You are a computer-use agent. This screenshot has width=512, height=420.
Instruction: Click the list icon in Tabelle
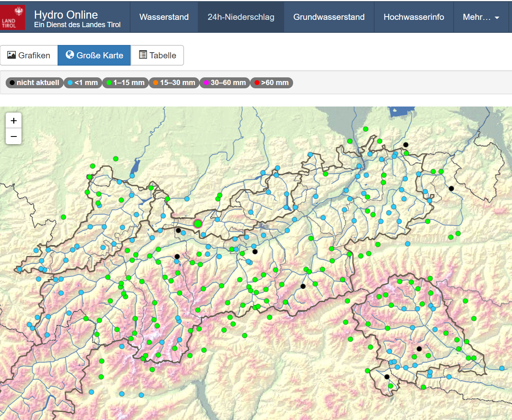pyautogui.click(x=143, y=55)
